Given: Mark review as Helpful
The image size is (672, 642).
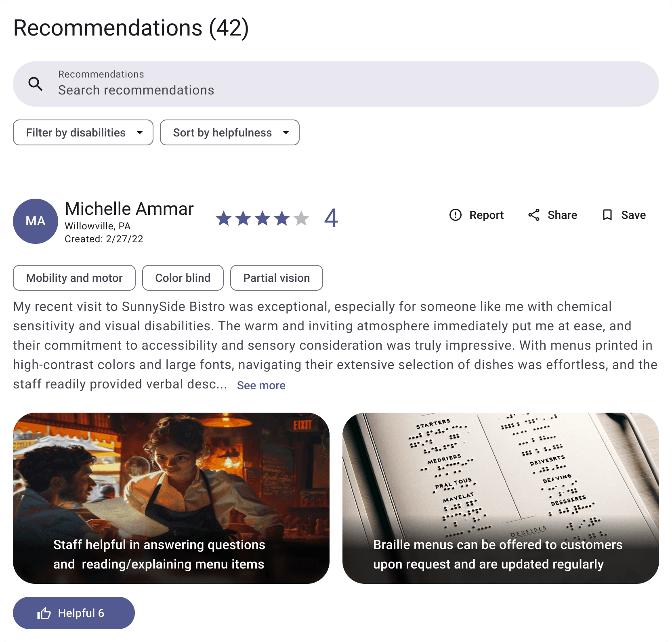Looking at the screenshot, I should (74, 613).
